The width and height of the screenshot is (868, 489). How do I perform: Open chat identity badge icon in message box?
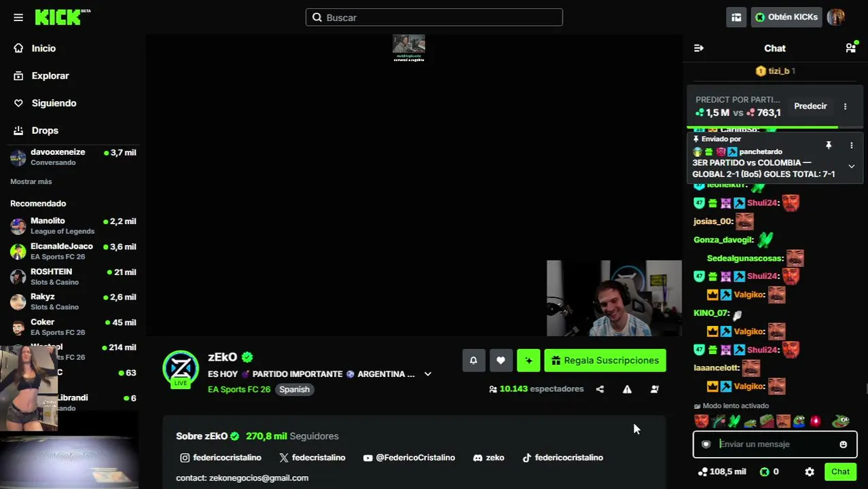706,444
